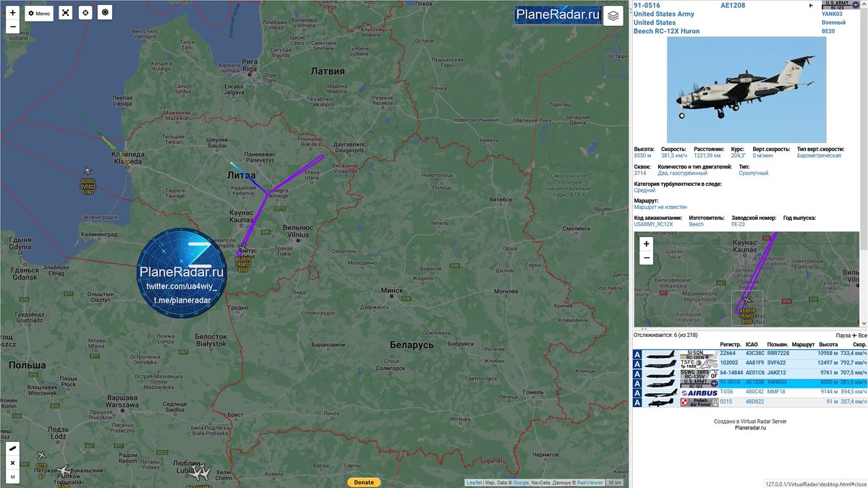The image size is (868, 488).
Task: Click silhouette of the 0215 aircraft
Action: click(660, 402)
